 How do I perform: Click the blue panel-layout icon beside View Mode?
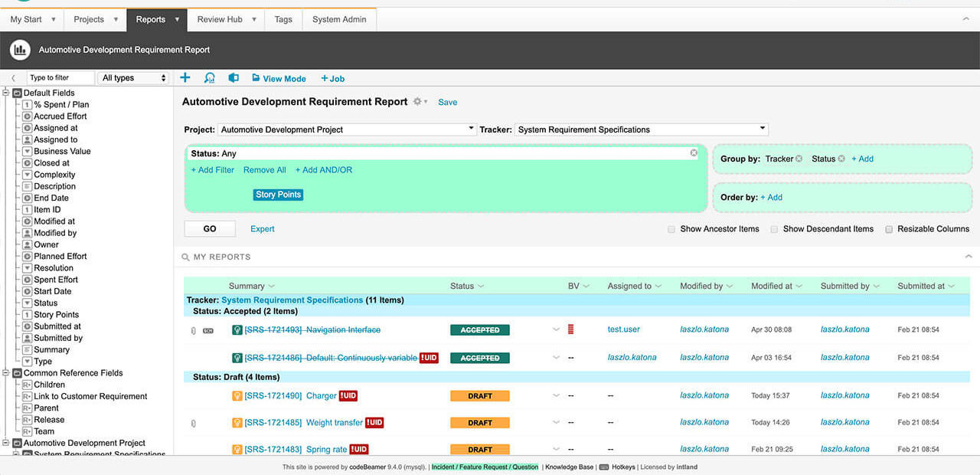234,78
